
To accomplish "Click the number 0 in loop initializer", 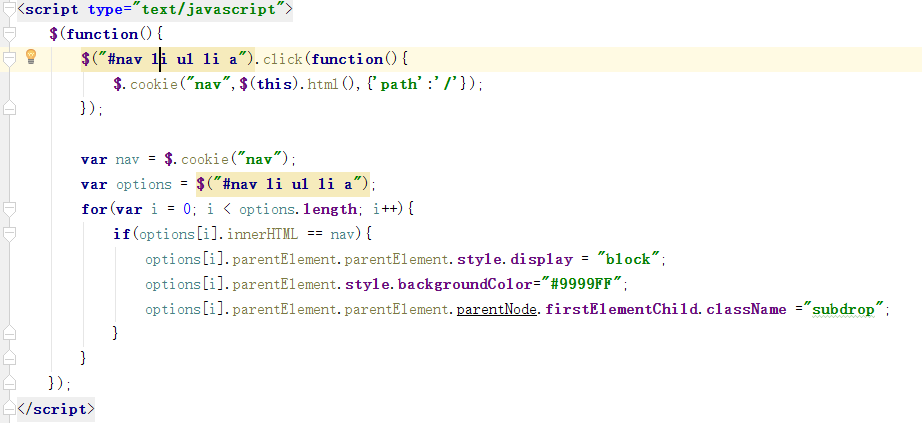I will click(x=186, y=209).
